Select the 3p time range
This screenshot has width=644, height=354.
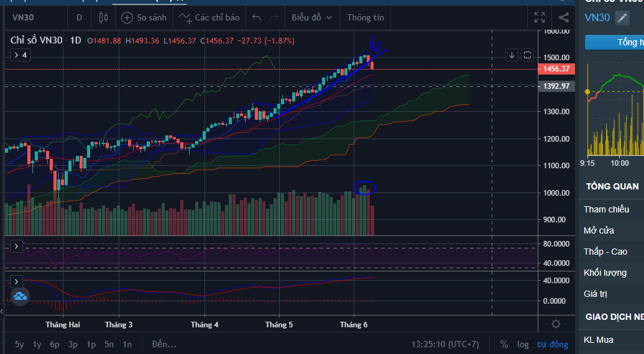pyautogui.click(x=73, y=344)
